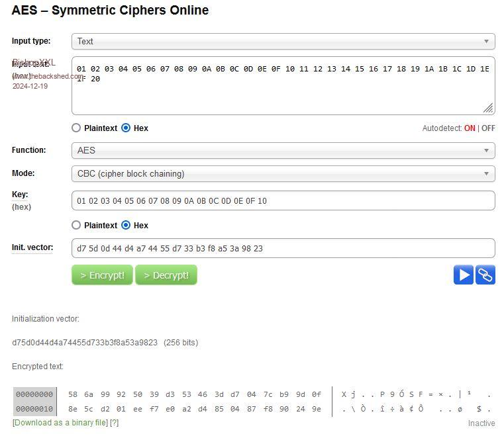Turn Autodetect ON

point(470,128)
